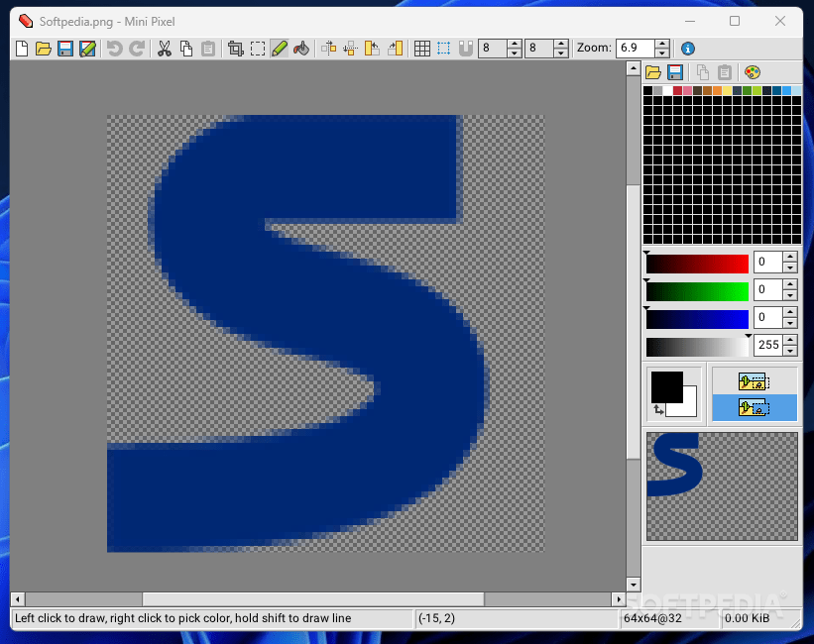The image size is (814, 644).
Task: Select the upper blend mode button
Action: (x=755, y=381)
